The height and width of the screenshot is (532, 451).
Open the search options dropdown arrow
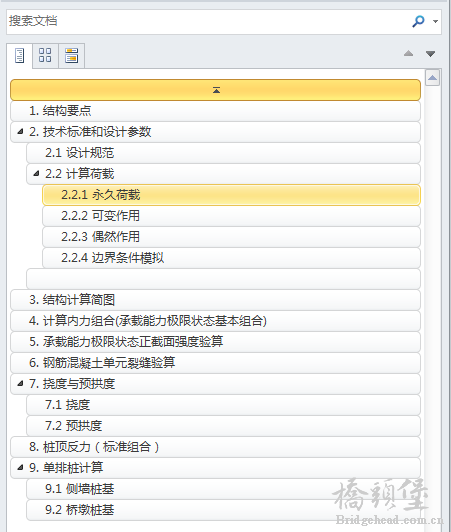[435, 21]
